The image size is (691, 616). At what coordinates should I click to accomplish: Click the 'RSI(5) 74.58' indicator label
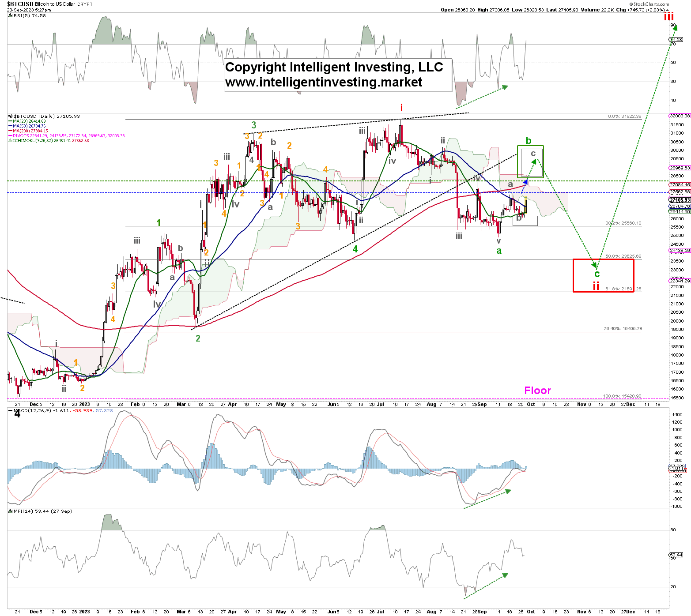(30, 15)
